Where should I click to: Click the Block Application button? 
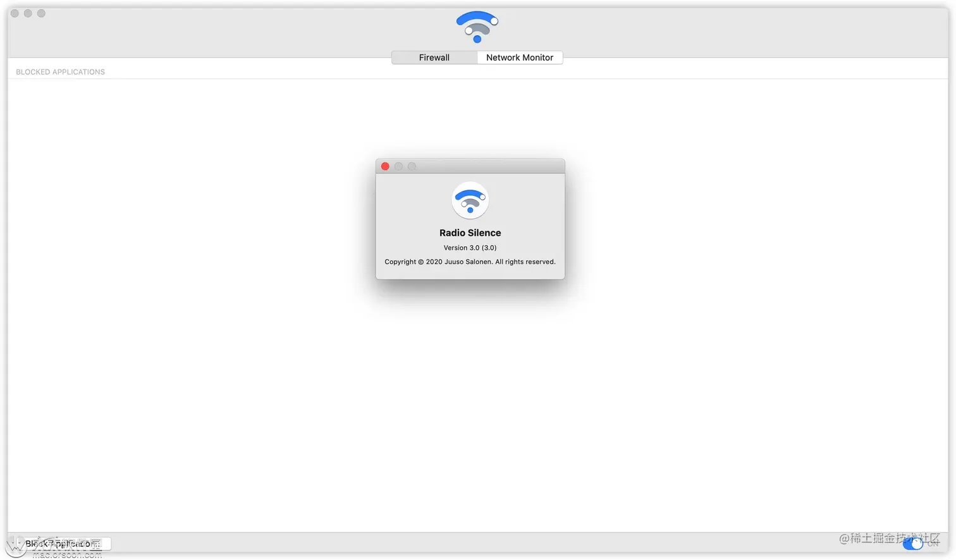(x=63, y=544)
